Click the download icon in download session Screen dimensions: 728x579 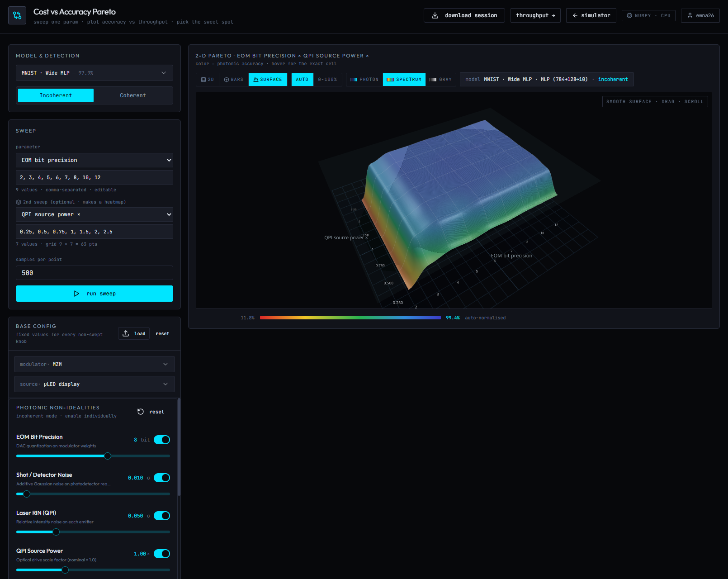point(435,15)
